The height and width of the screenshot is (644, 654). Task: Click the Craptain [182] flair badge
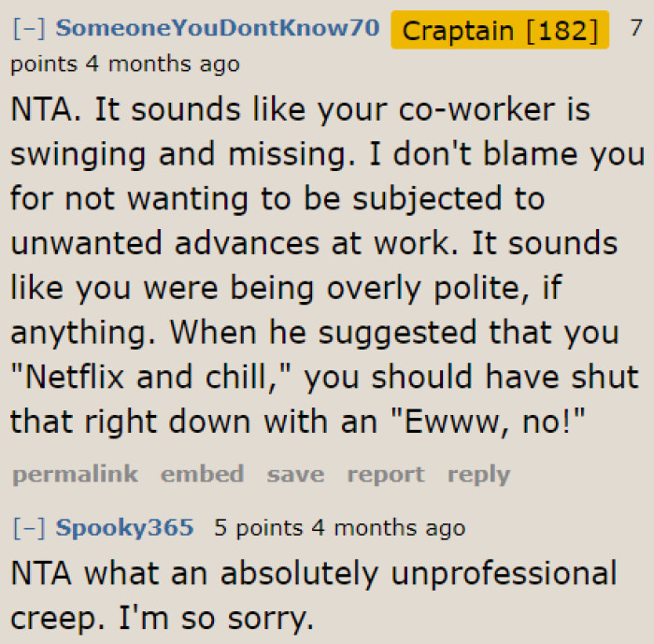tap(500, 30)
